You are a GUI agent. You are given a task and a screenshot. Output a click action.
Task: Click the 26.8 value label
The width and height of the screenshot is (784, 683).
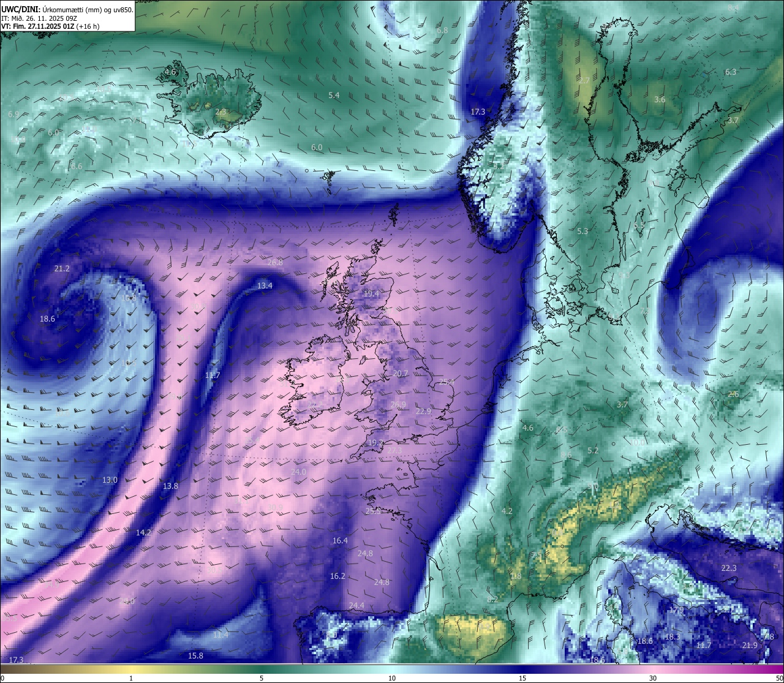coord(275,263)
